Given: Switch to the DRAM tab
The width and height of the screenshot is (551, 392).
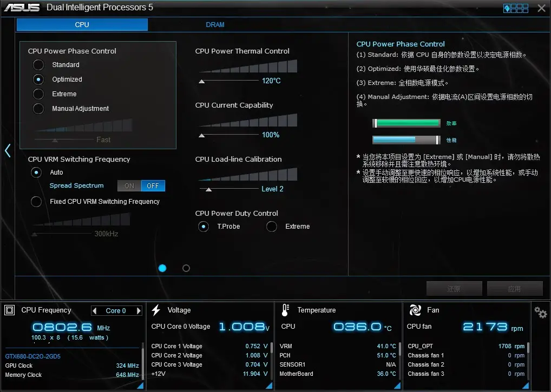Looking at the screenshot, I should [215, 24].
